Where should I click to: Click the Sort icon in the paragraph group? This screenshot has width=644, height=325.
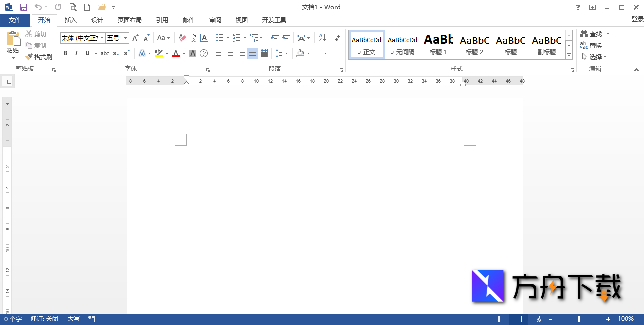pos(321,37)
